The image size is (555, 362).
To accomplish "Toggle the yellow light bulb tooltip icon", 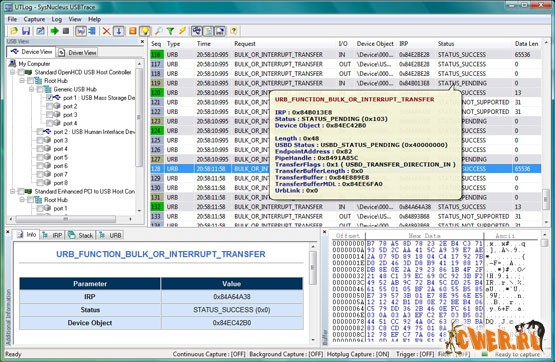I will coord(145,31).
